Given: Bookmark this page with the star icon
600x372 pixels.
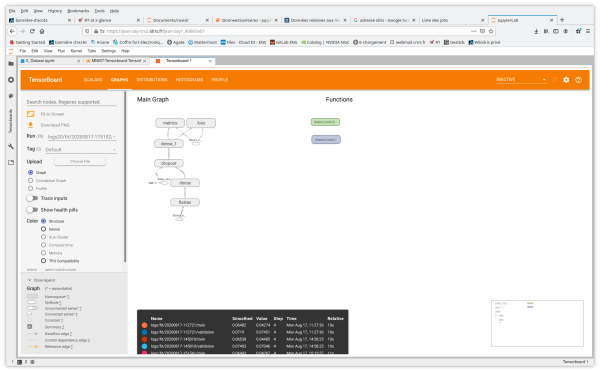Looking at the screenshot, I should click(491, 31).
